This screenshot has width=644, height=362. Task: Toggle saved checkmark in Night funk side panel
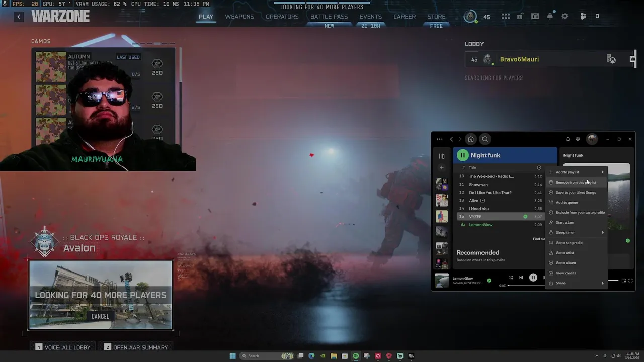[x=627, y=241]
